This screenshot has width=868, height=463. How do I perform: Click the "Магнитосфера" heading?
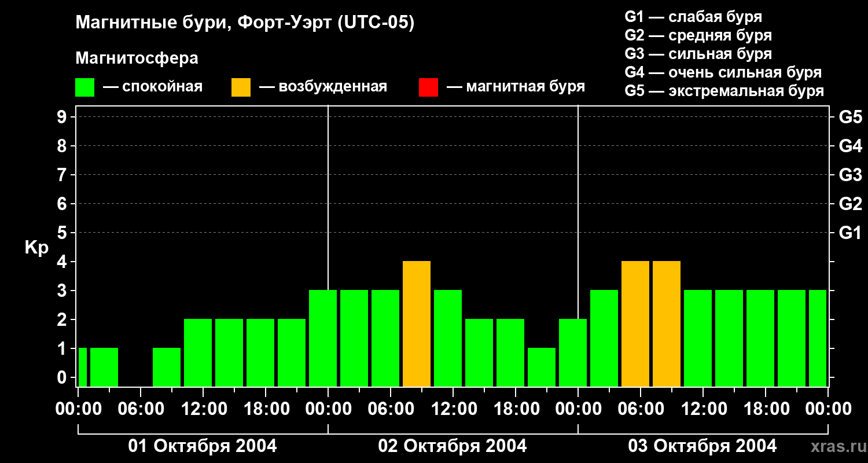coord(137,58)
